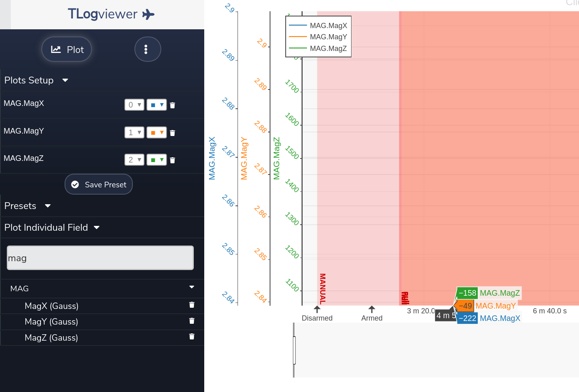579x392 pixels.
Task: Delete the MAG.MagZ plot entry
Action: click(172, 159)
